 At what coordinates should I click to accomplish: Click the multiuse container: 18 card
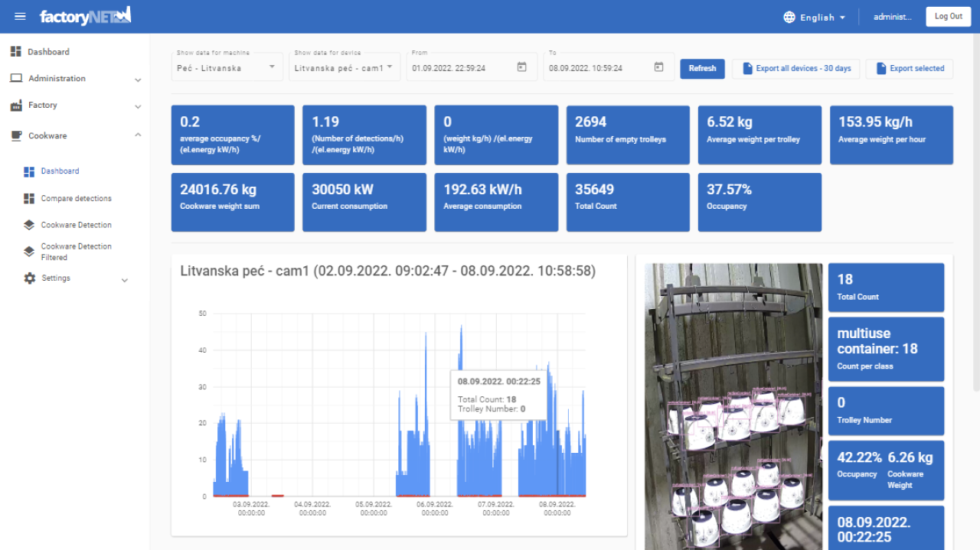[886, 349]
